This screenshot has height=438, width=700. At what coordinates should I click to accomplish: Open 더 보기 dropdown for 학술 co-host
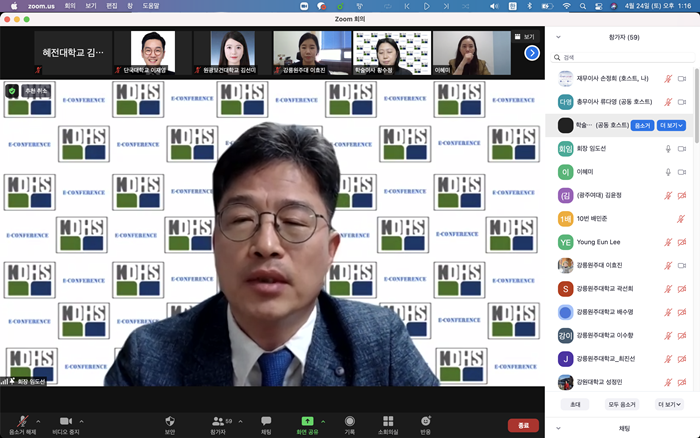point(671,125)
